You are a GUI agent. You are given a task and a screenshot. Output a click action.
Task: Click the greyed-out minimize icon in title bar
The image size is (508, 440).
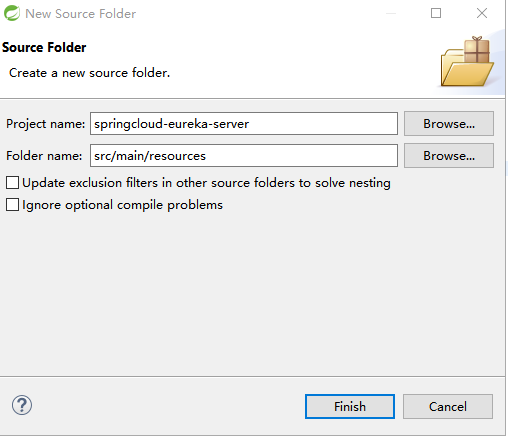click(x=391, y=13)
